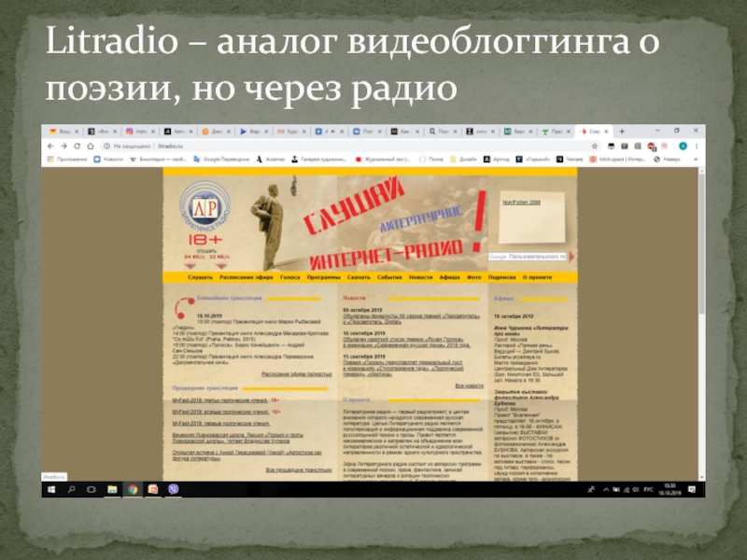Viewport: 747px width, 560px height.
Task: Switch to the Instagram tab
Action: (x=139, y=132)
